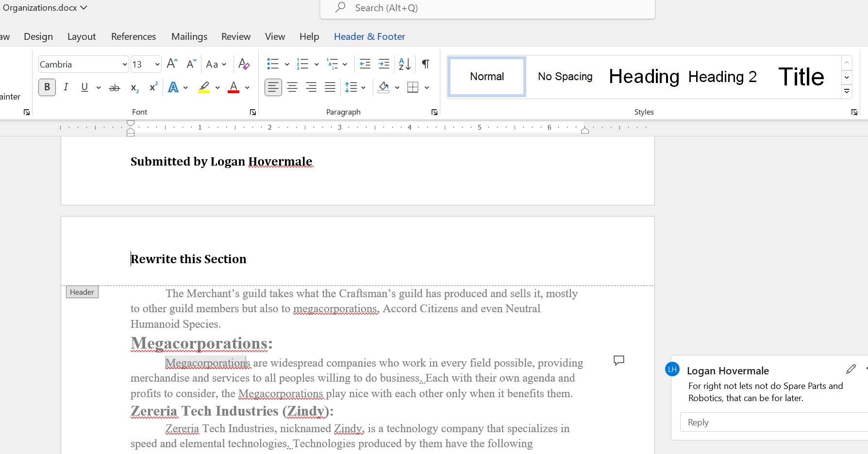Open Paragraph dialog launcher
Image resolution: width=868 pixels, height=454 pixels.
point(434,112)
